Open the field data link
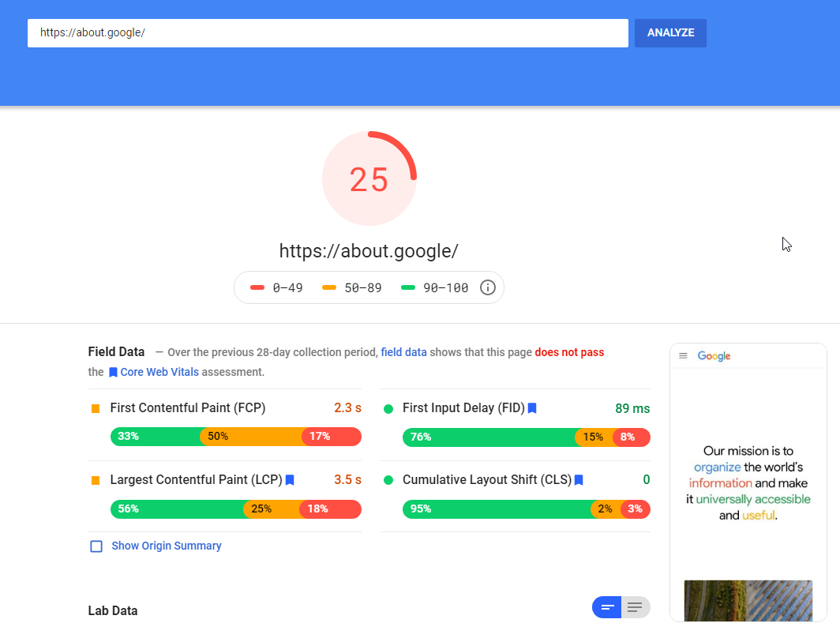Image resolution: width=840 pixels, height=638 pixels. [403, 352]
